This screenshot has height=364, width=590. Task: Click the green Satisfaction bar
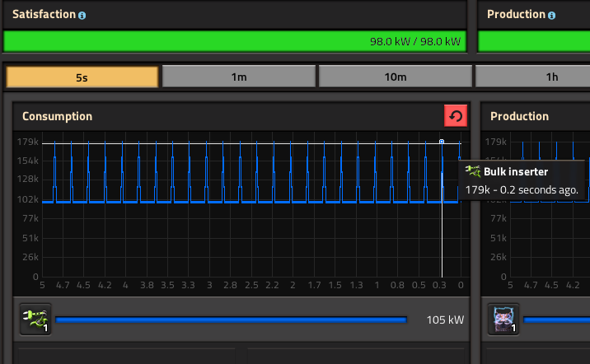235,41
